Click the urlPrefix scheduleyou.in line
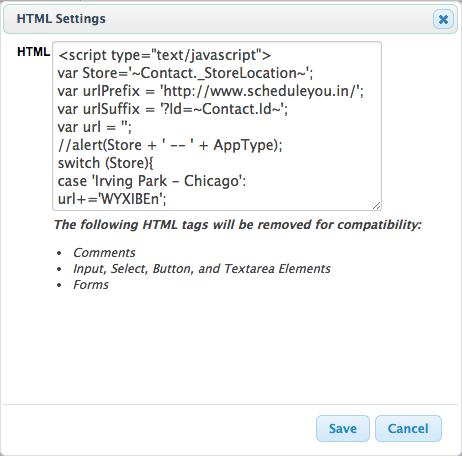 pyautogui.click(x=211, y=91)
